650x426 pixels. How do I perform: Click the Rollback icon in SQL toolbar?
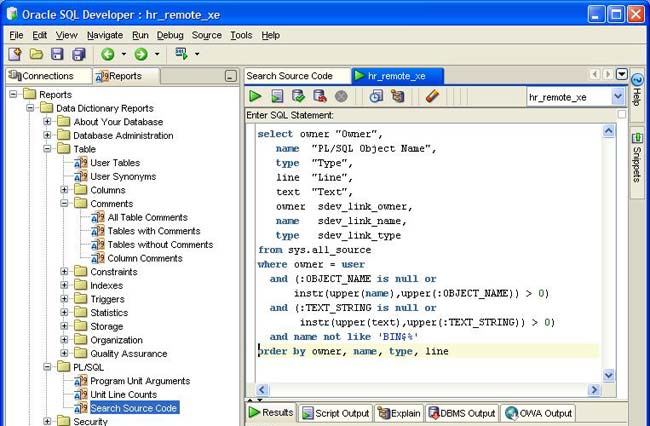(320, 97)
